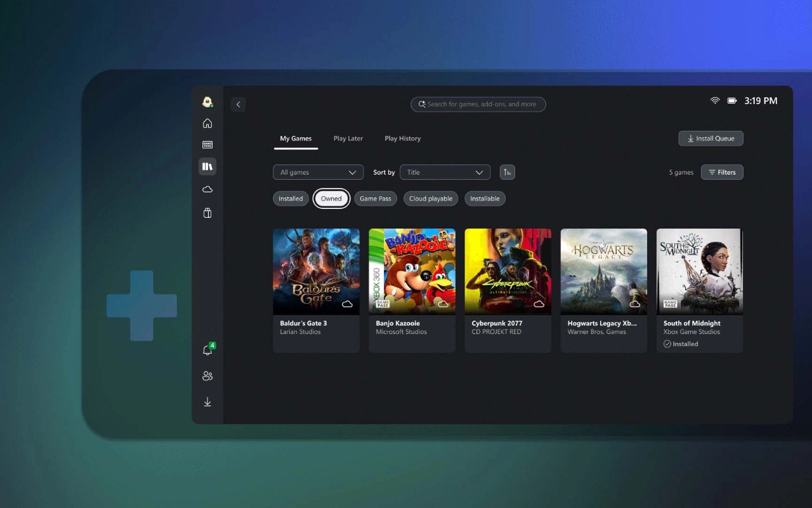
Task: Open Baldur's Gate 3 cover art
Action: (316, 272)
